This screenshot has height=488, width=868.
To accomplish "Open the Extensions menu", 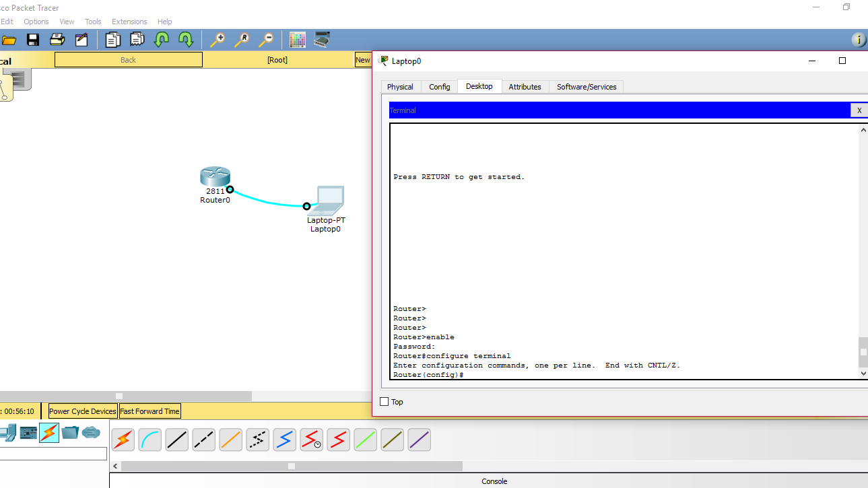I will click(129, 22).
